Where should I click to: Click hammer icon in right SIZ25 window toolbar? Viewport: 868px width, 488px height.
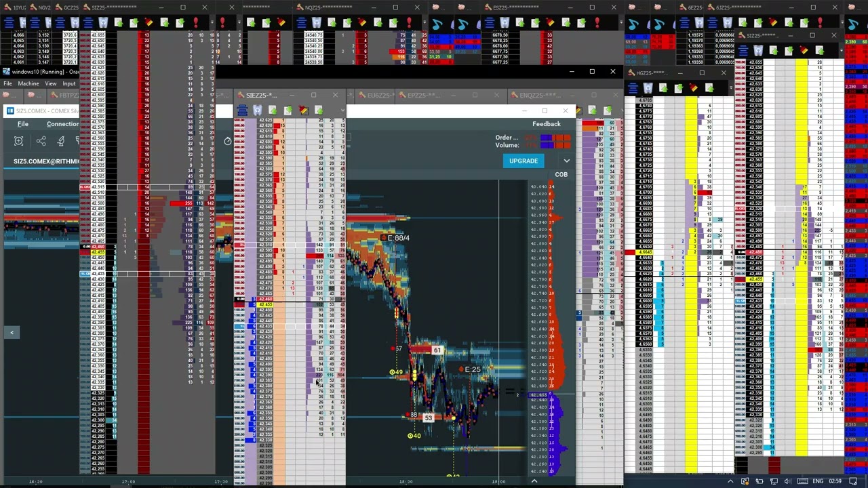coord(804,50)
